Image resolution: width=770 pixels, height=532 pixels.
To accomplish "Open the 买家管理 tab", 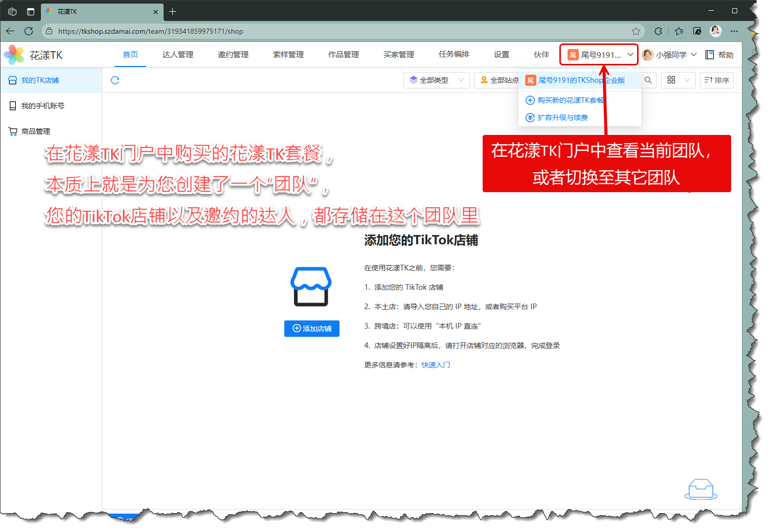I will coord(399,54).
